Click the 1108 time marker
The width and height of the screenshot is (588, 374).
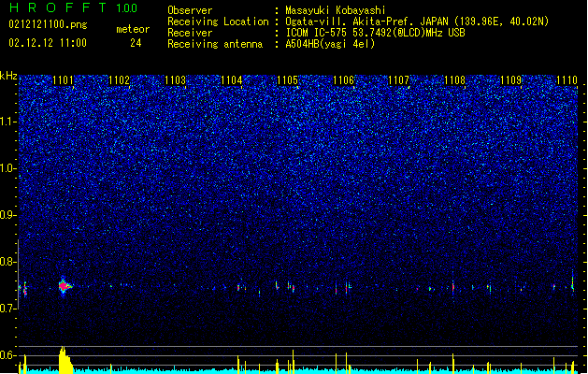coord(454,80)
